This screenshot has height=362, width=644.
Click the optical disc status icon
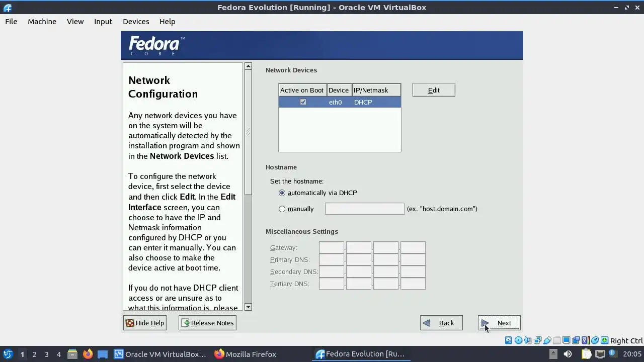[x=518, y=340]
